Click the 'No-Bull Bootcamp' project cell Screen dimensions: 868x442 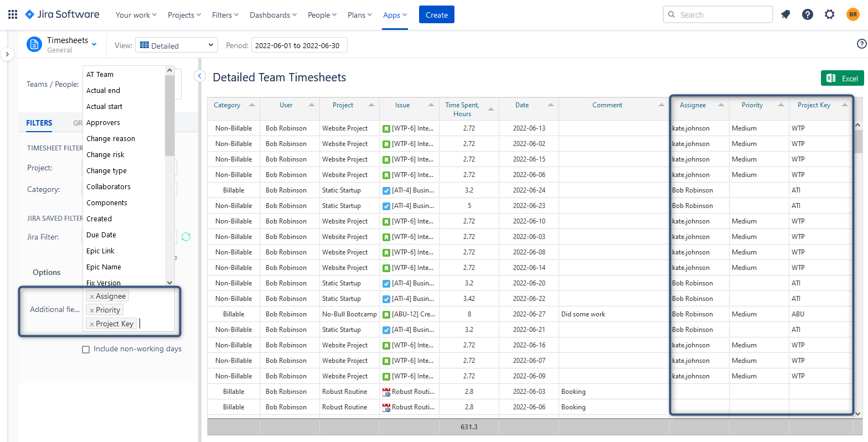[x=349, y=314]
